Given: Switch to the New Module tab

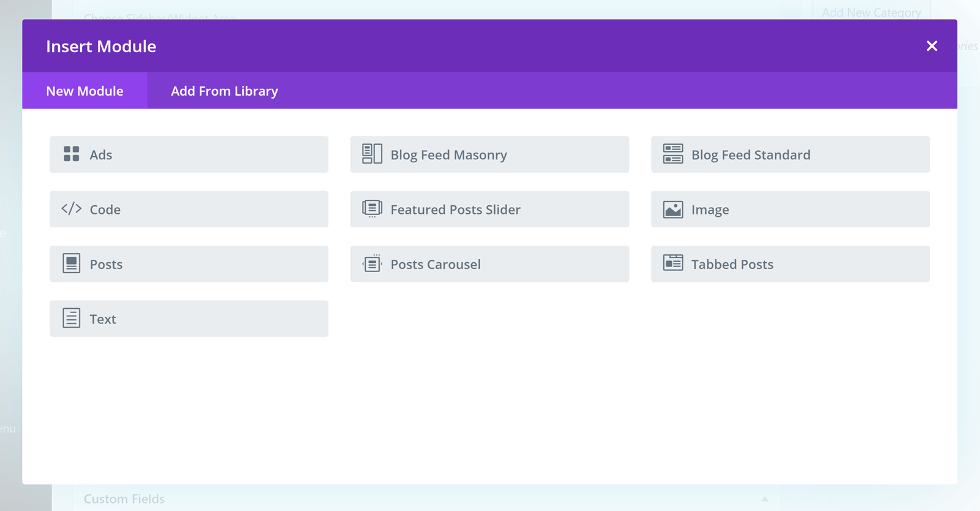Looking at the screenshot, I should click(85, 91).
